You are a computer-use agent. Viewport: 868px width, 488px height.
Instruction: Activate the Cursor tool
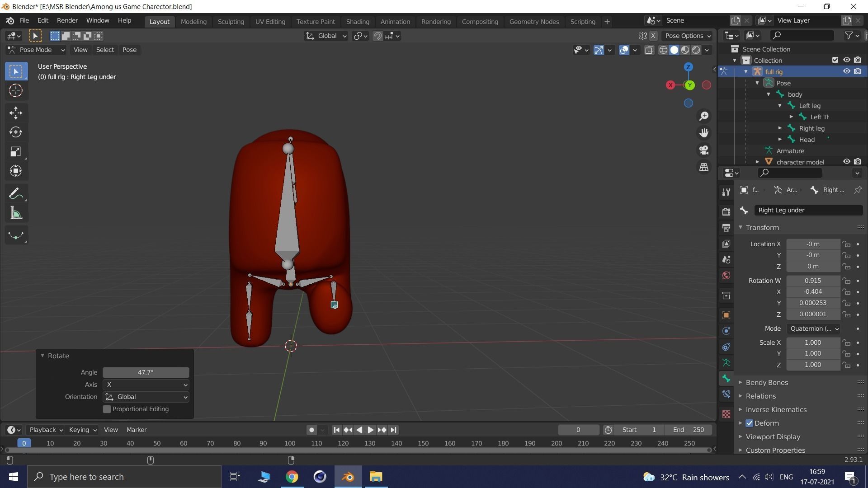tap(16, 91)
